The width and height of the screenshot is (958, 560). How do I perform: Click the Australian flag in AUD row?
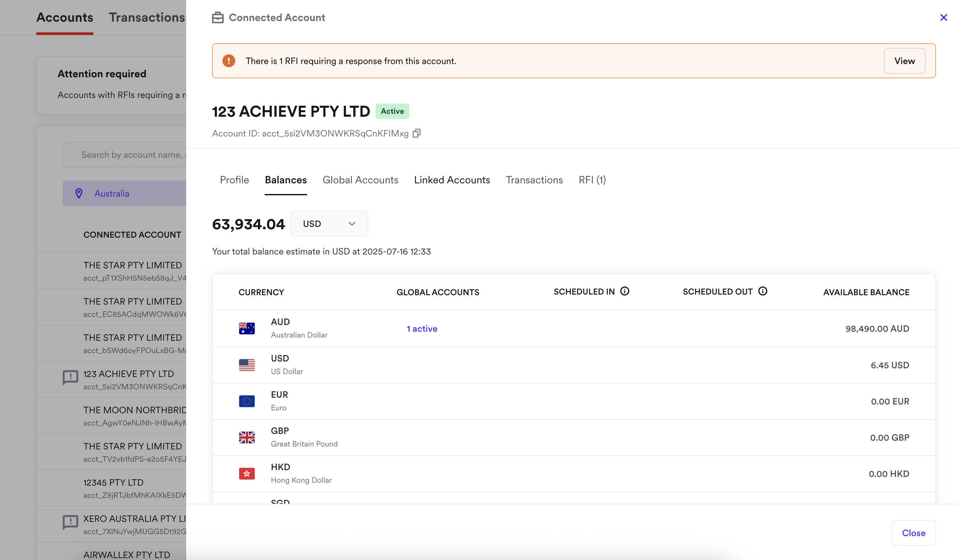point(247,328)
